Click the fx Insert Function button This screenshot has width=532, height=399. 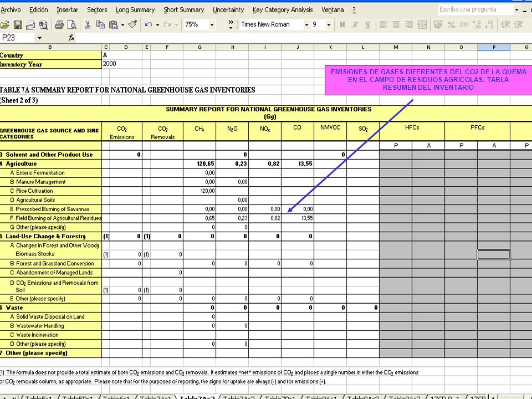click(x=71, y=38)
